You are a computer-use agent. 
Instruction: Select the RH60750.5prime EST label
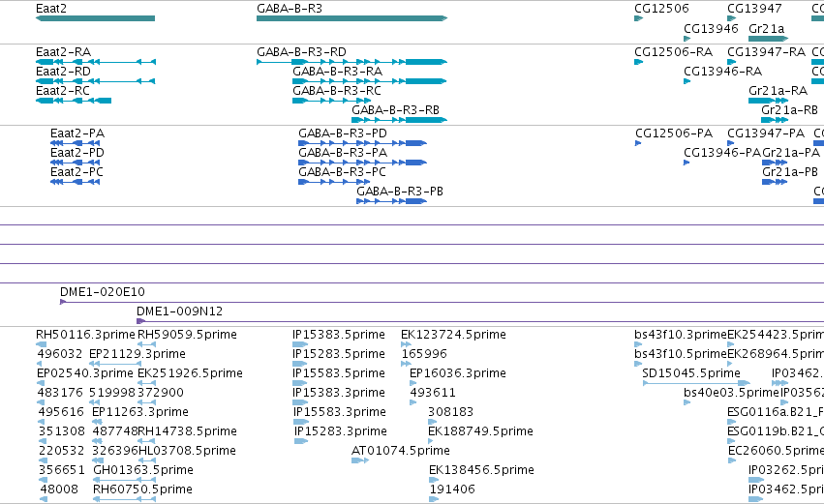click(x=142, y=489)
